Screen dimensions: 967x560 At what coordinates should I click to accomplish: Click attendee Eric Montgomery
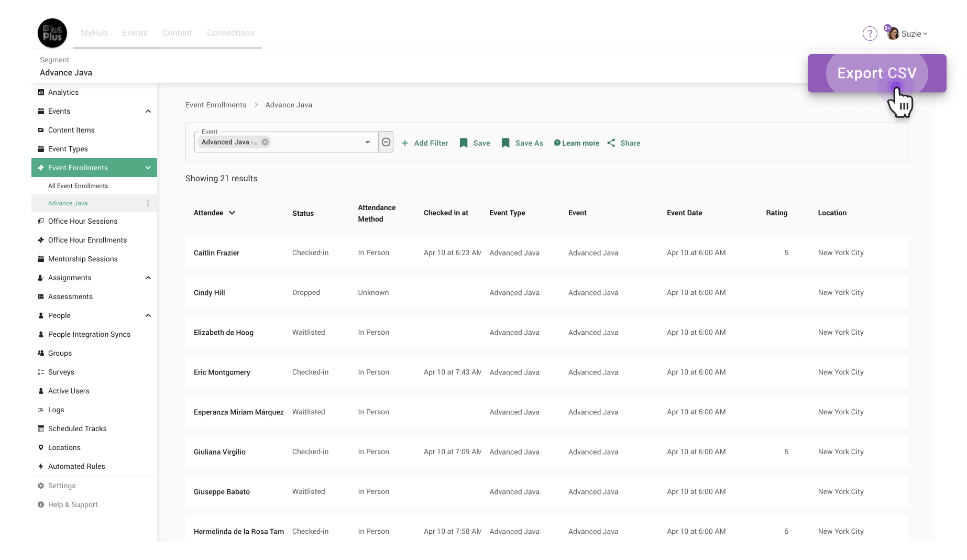222,372
